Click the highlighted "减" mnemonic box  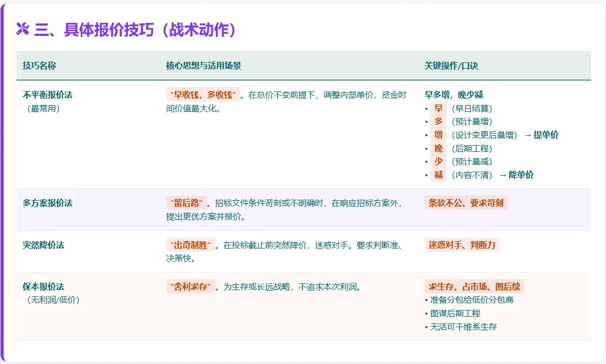pos(438,175)
